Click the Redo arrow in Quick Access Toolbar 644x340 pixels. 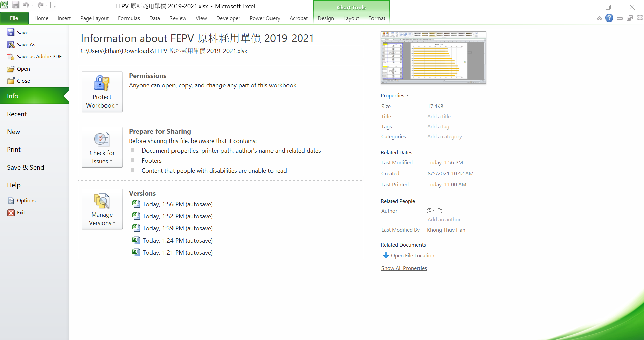(x=40, y=5)
